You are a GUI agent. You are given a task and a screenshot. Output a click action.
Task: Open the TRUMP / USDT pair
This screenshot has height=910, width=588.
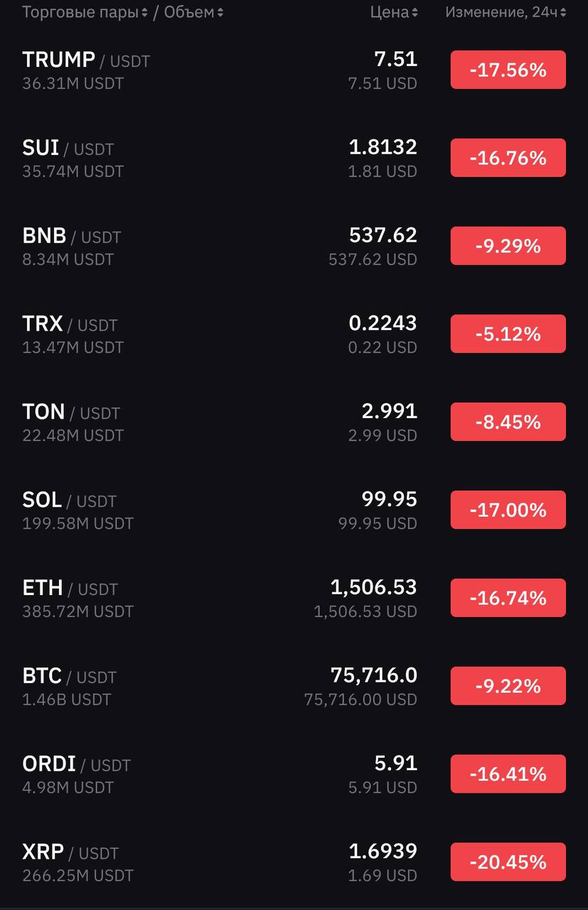click(x=294, y=70)
